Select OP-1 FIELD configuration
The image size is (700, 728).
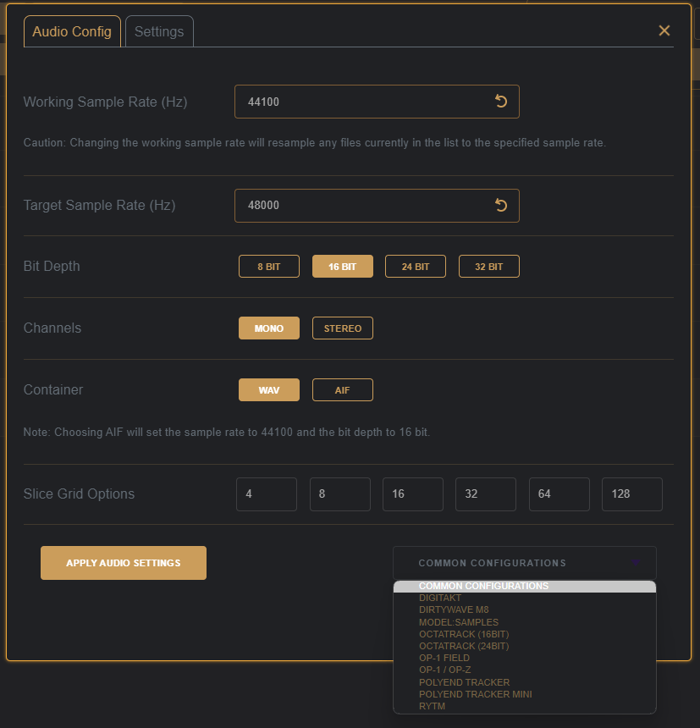click(444, 658)
